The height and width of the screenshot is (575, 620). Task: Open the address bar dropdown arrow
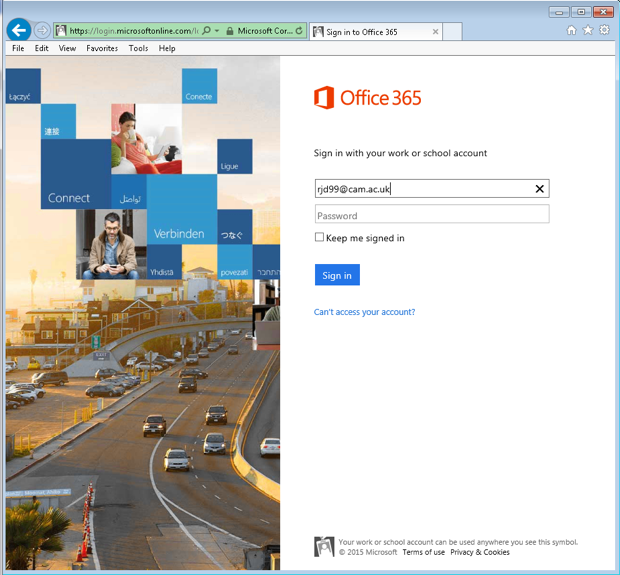pyautogui.click(x=217, y=30)
